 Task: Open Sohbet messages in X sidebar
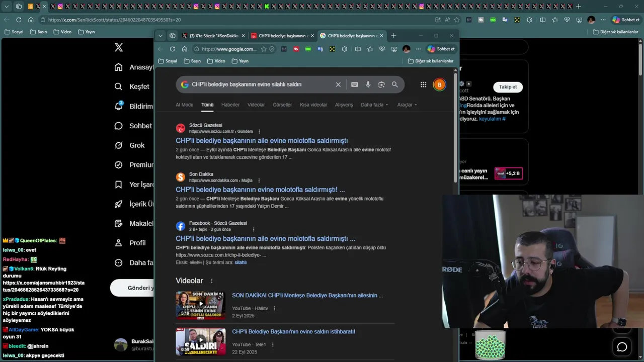click(x=133, y=126)
